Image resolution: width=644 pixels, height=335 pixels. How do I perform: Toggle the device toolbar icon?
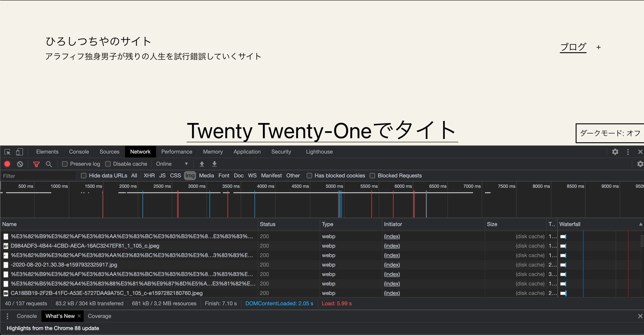click(19, 152)
